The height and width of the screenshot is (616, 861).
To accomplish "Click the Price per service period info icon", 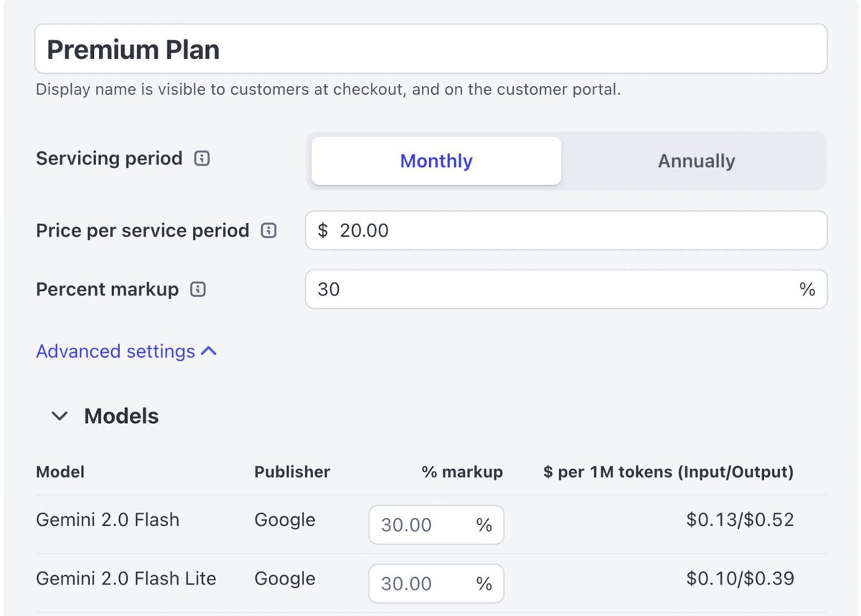I will [x=268, y=231].
